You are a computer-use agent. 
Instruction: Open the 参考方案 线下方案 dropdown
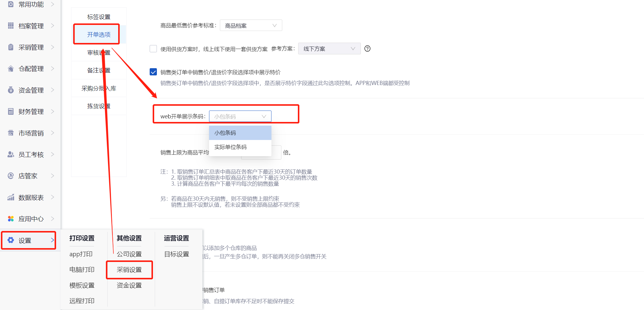[x=329, y=49]
